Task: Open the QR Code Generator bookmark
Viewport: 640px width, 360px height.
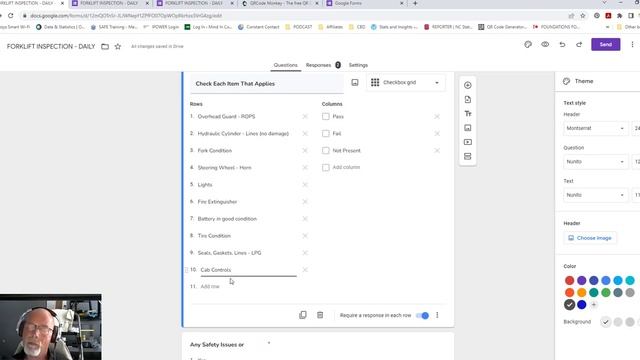Action: point(502,27)
